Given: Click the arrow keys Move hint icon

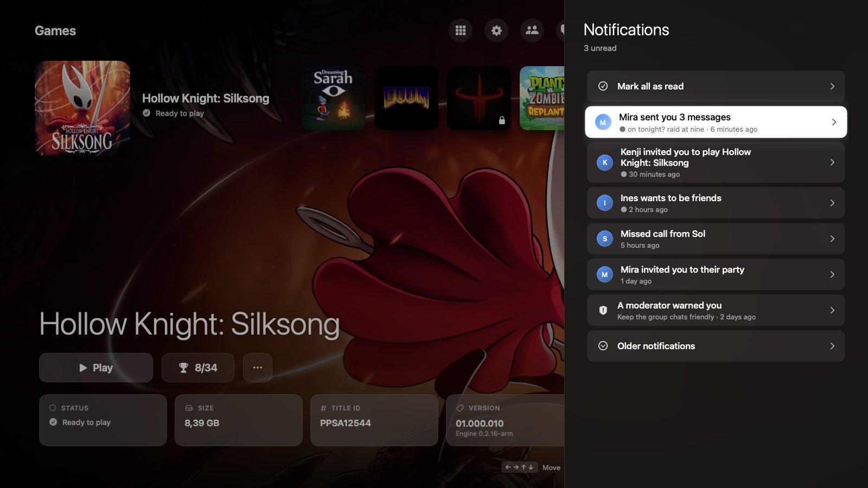Looking at the screenshot, I should tap(519, 467).
